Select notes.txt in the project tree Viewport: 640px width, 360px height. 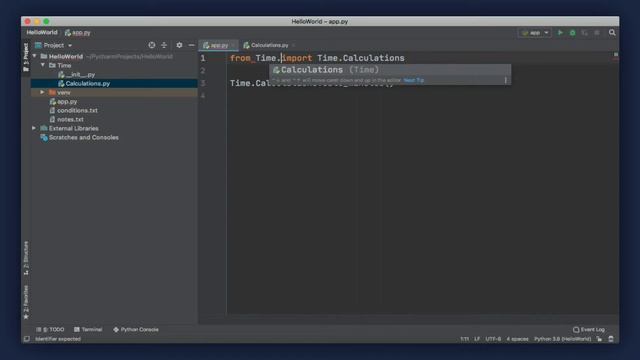pos(67,119)
